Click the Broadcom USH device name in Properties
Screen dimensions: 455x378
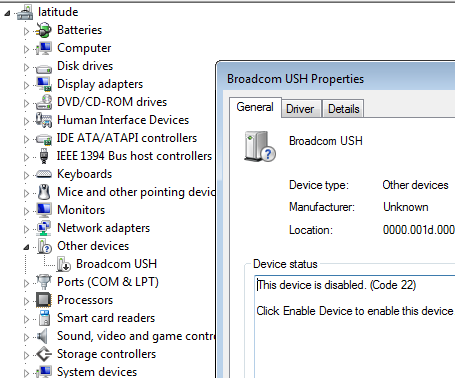coord(326,141)
